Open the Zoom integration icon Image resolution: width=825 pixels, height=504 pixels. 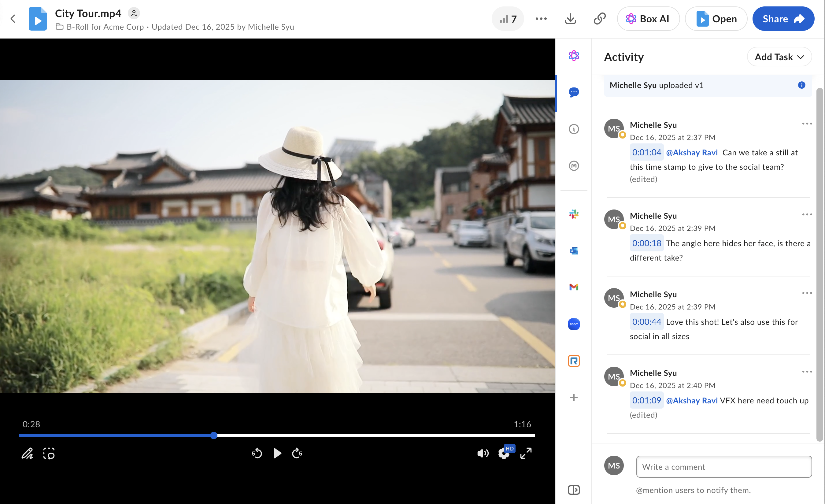click(x=574, y=324)
